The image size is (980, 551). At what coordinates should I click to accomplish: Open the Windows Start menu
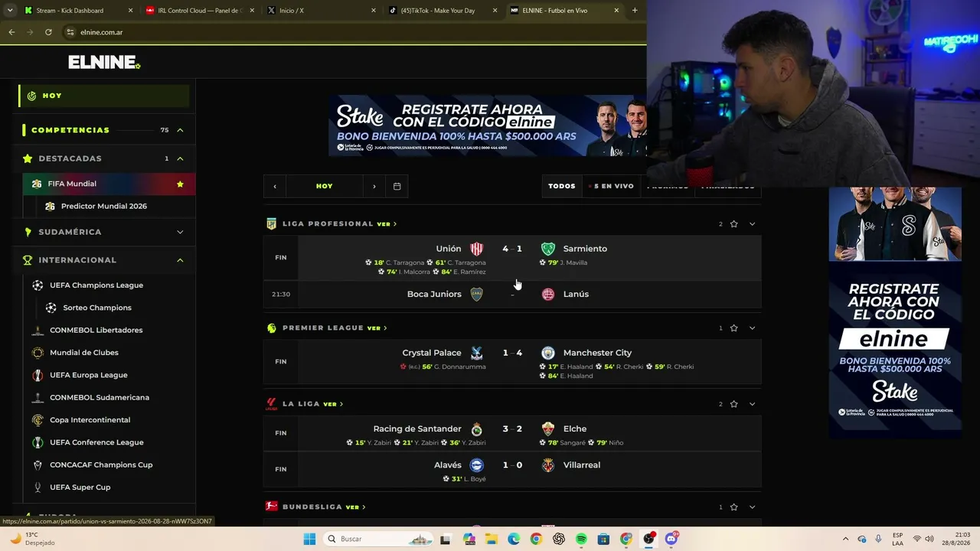point(309,539)
